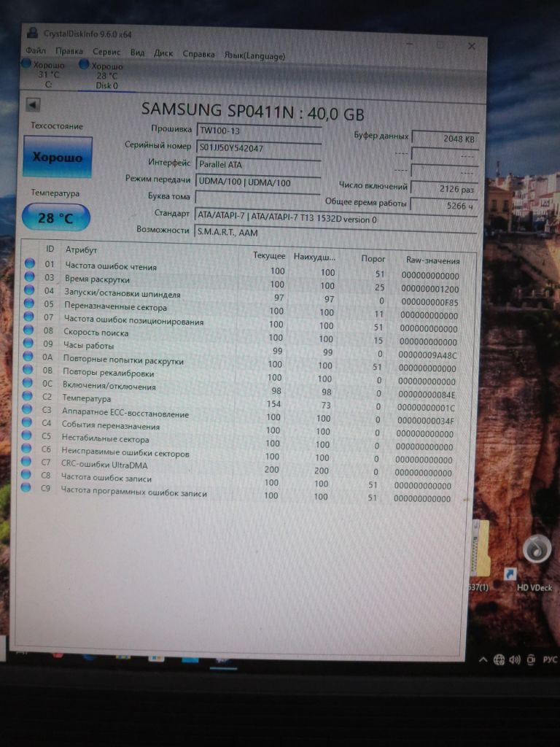This screenshot has height=747, width=560.
Task: Click raw value 00000009A48C for Часы работы
Action: pos(427,355)
